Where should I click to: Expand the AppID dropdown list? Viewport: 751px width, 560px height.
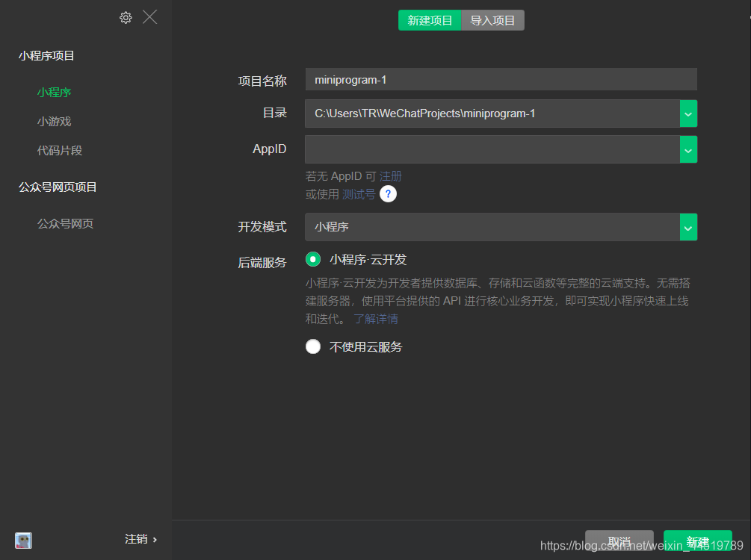pos(687,149)
